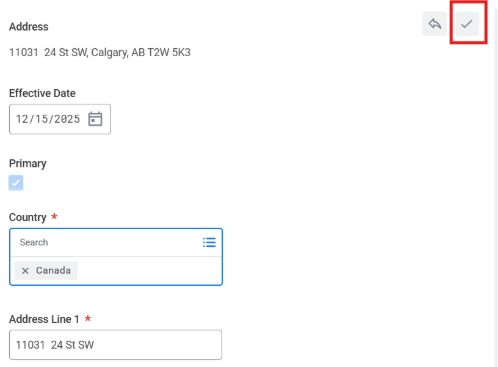Screen dimensions: 498x367
Task: Click the vertical scrollbar on the right edge
Action: pyautogui.click(x=495, y=187)
